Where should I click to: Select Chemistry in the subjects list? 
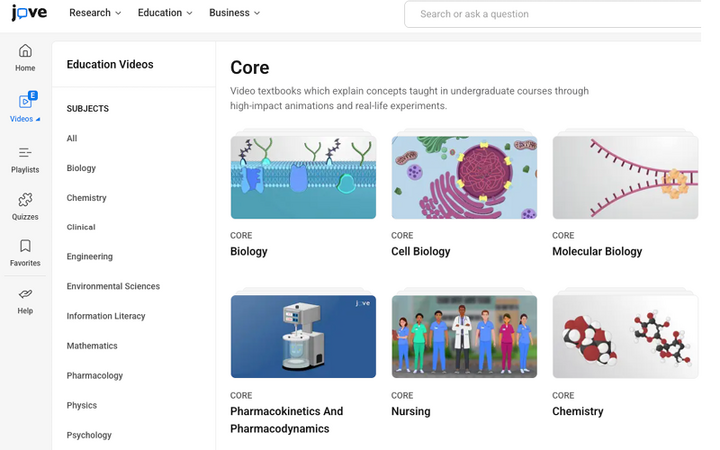click(86, 198)
